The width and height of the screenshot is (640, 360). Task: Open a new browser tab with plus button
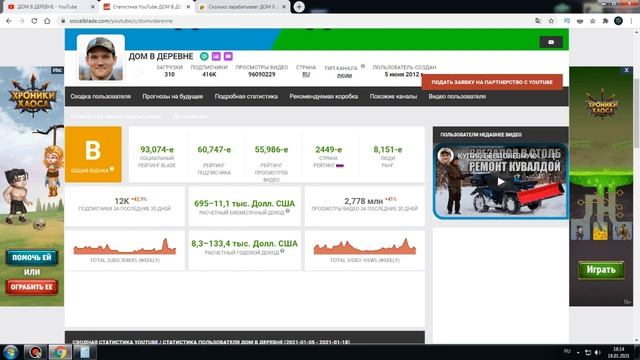click(x=299, y=7)
